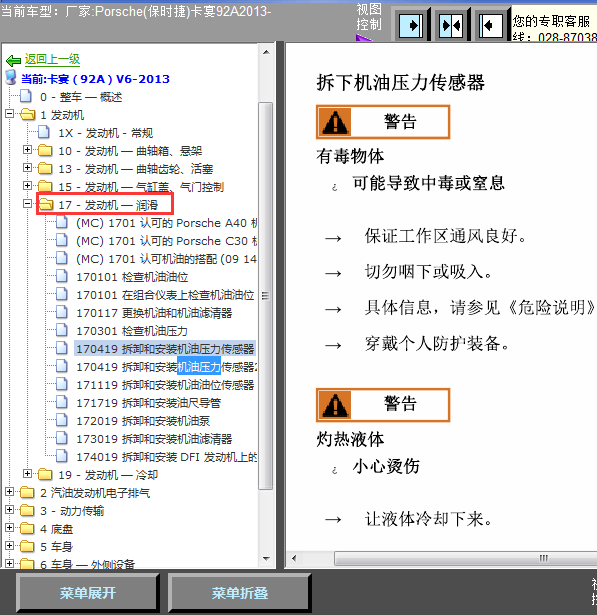The image size is (597, 615).
Task: Open 170301 检查机油压力
Action: tap(132, 331)
